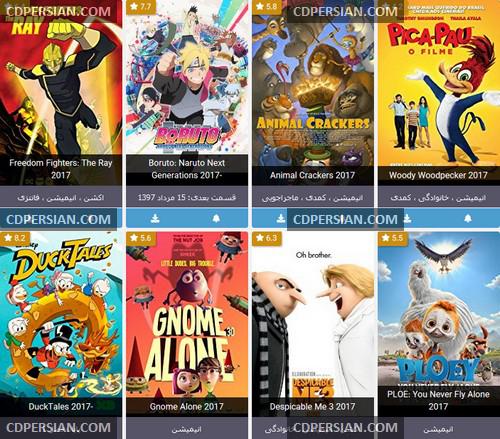Open the Animal Crackers 2017 title link
Viewport: 500px width, 439px height.
313,175
